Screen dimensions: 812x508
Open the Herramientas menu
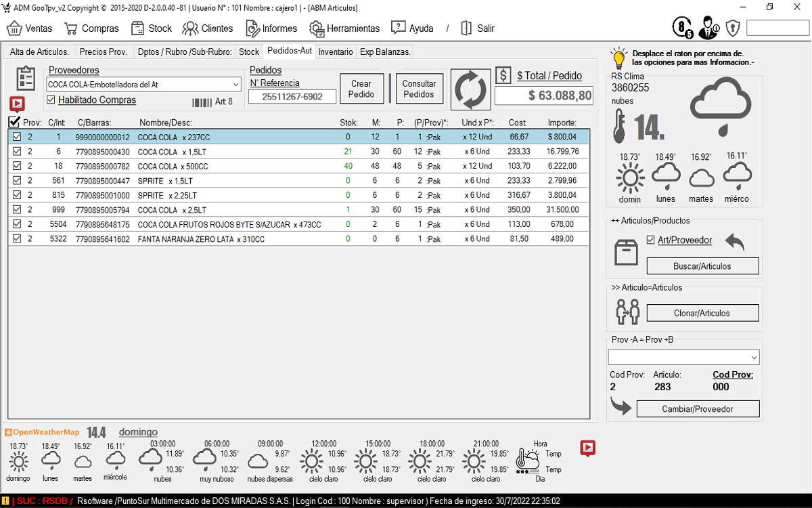344,28
